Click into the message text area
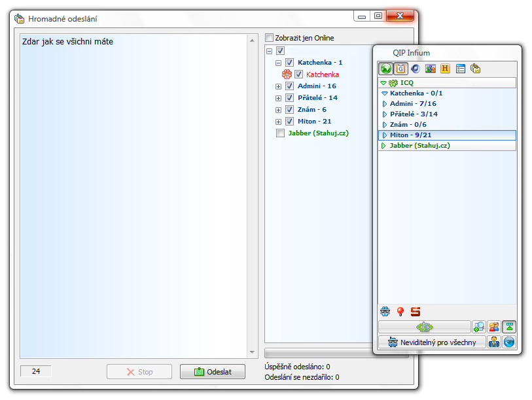Image resolution: width=532 pixels, height=400 pixels. click(134, 196)
